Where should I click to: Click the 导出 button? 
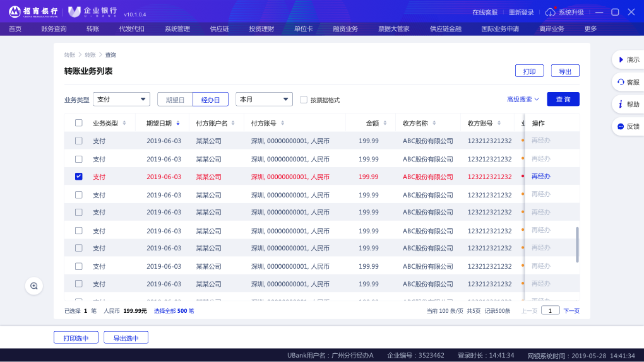[x=565, y=71]
